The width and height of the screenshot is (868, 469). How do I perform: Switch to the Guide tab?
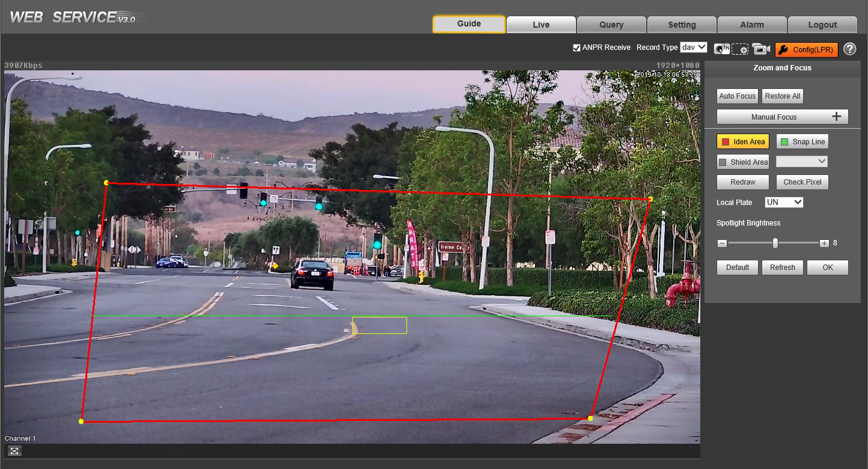(469, 24)
